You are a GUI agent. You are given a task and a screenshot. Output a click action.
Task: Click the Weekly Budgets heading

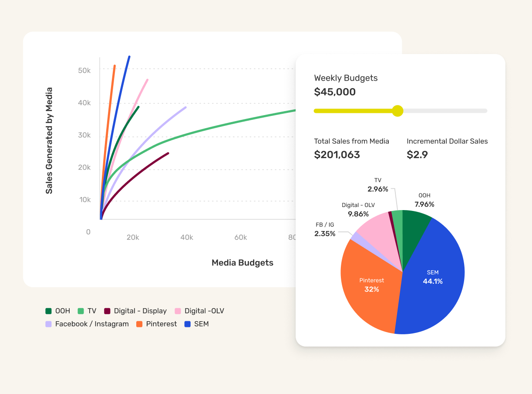346,78
